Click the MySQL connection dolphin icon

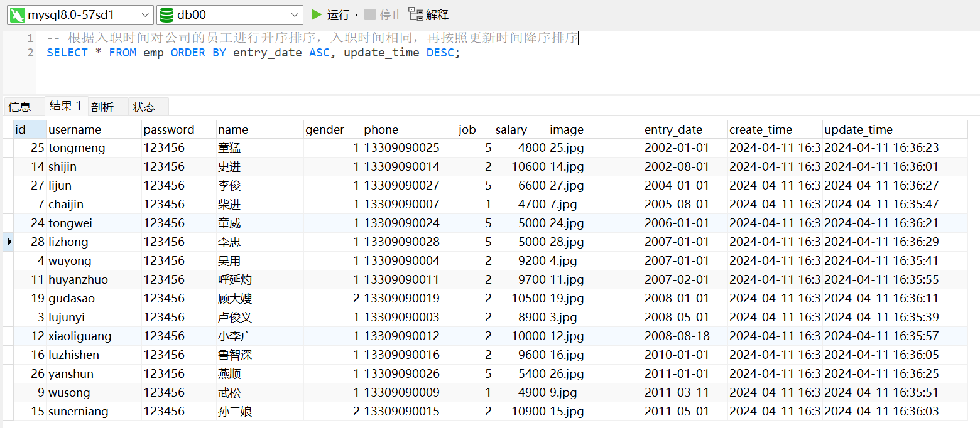(x=18, y=15)
